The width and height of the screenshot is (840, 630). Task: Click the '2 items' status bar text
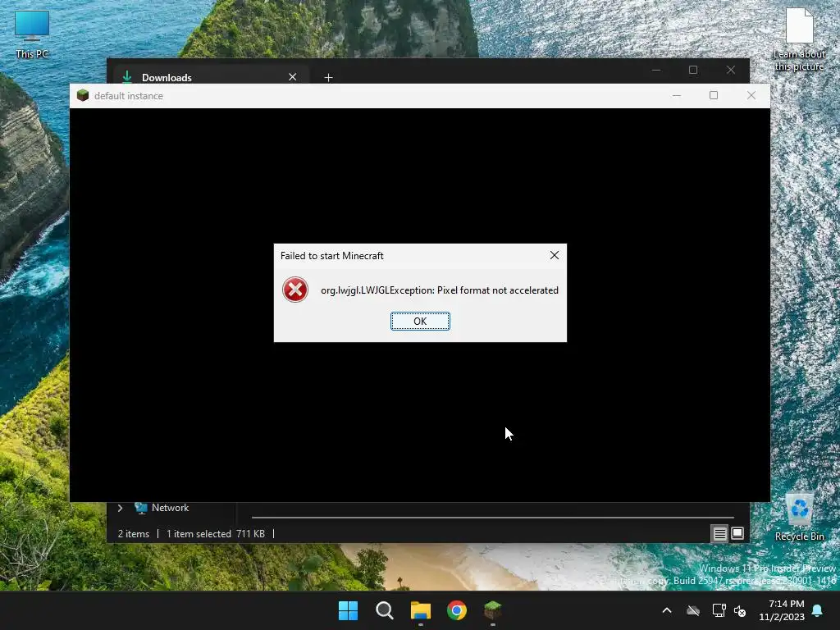[134, 533]
